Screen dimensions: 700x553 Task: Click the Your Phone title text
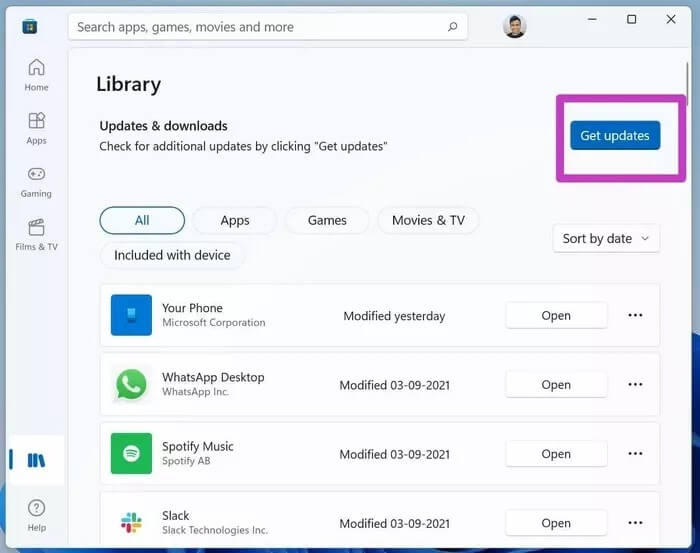point(192,308)
